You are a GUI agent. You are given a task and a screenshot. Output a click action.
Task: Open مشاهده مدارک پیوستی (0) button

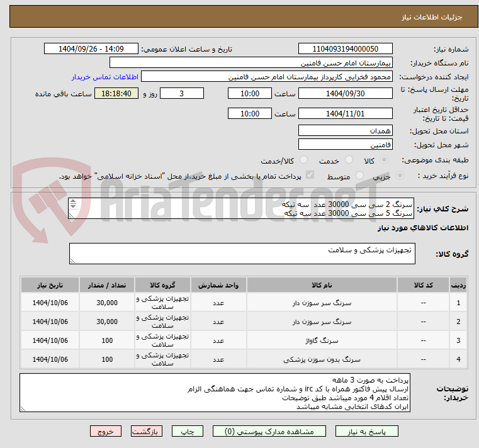[x=269, y=431]
